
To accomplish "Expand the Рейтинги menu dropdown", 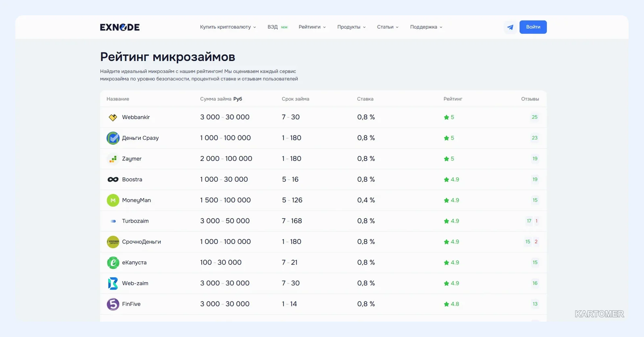I will 312,27.
